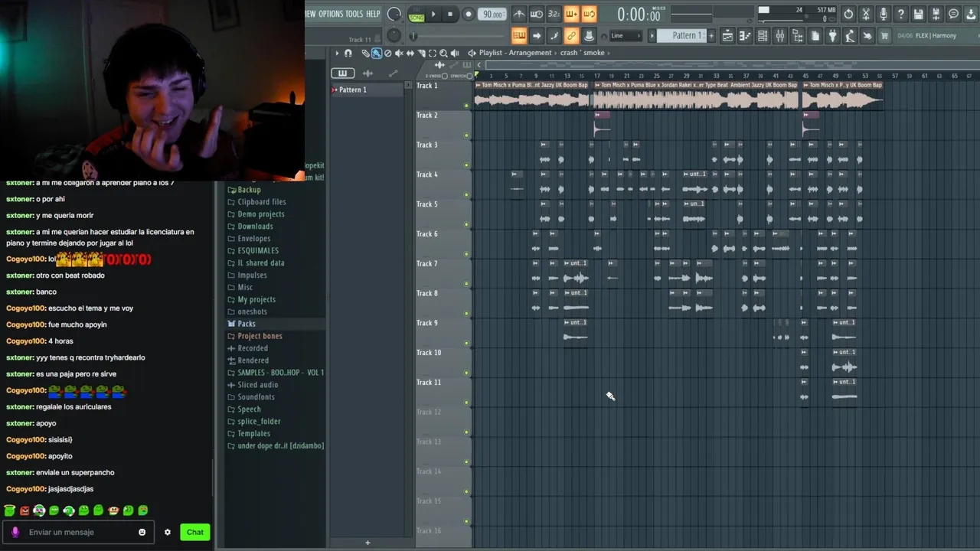980x551 pixels.
Task: Toggle the Playlist snap magnet
Action: 348,53
